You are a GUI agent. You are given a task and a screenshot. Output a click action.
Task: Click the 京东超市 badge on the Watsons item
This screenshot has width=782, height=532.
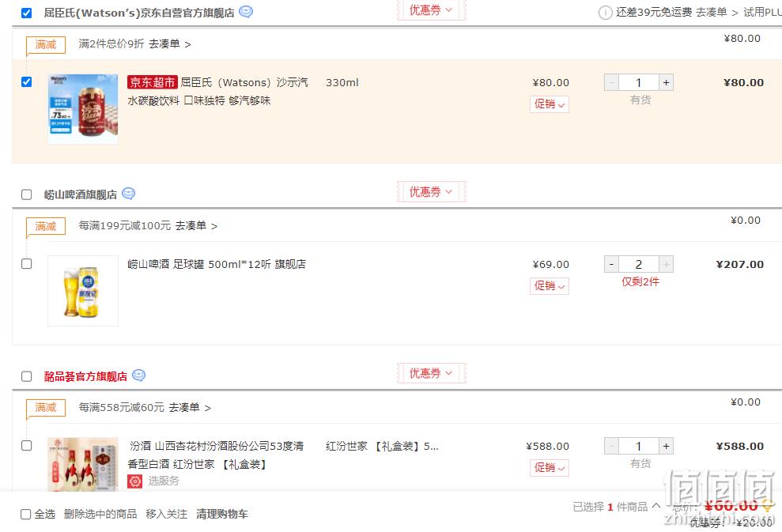coord(152,82)
